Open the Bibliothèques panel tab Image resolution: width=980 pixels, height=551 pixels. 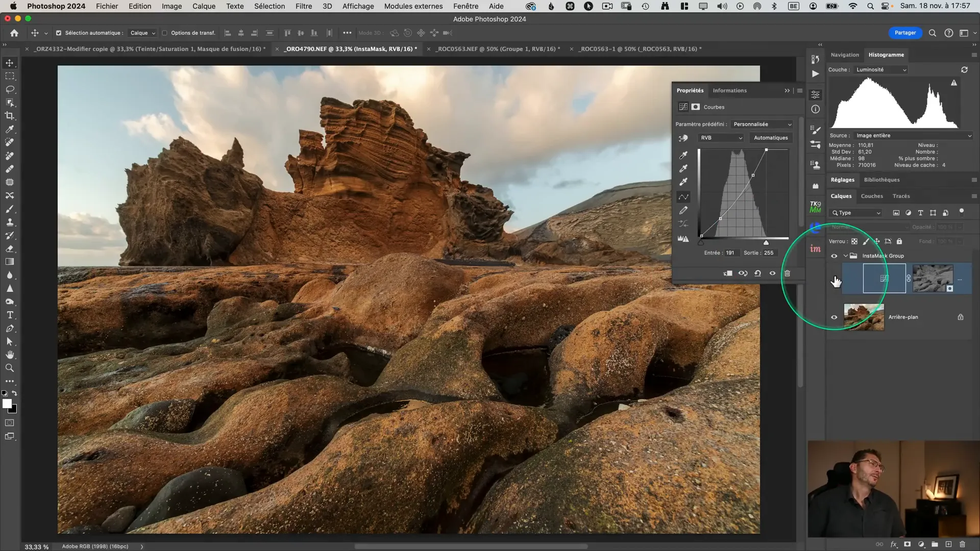pyautogui.click(x=881, y=180)
